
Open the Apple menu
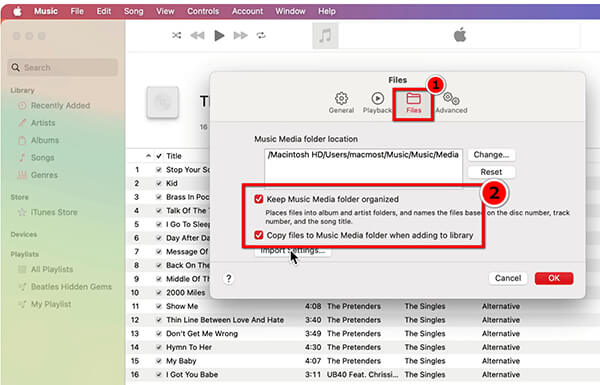coord(18,11)
